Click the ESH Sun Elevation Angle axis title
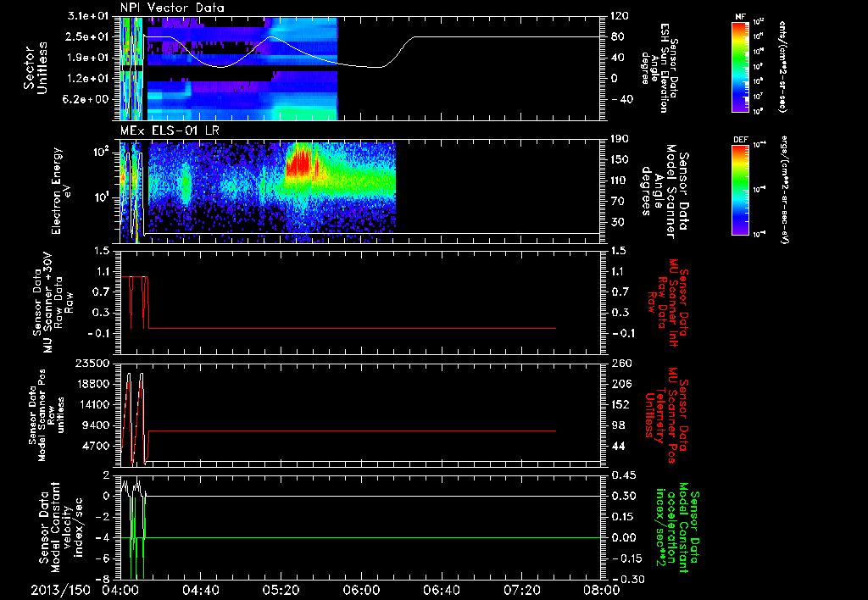Viewport: 868px width, 600px height. pos(659,68)
